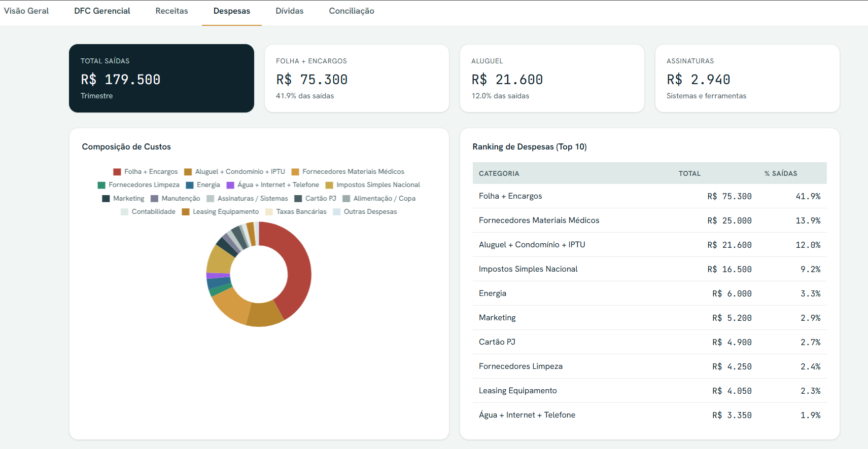
Task: Click the 12.0% share value
Action: 808,245
